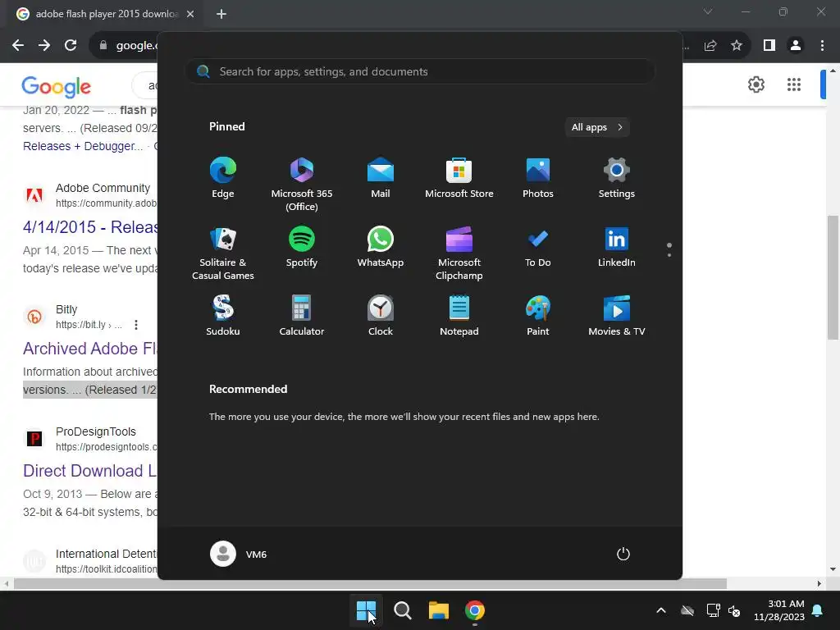Viewport: 840px width, 630px height.
Task: Click Releases + Debugger link
Action: [83, 146]
